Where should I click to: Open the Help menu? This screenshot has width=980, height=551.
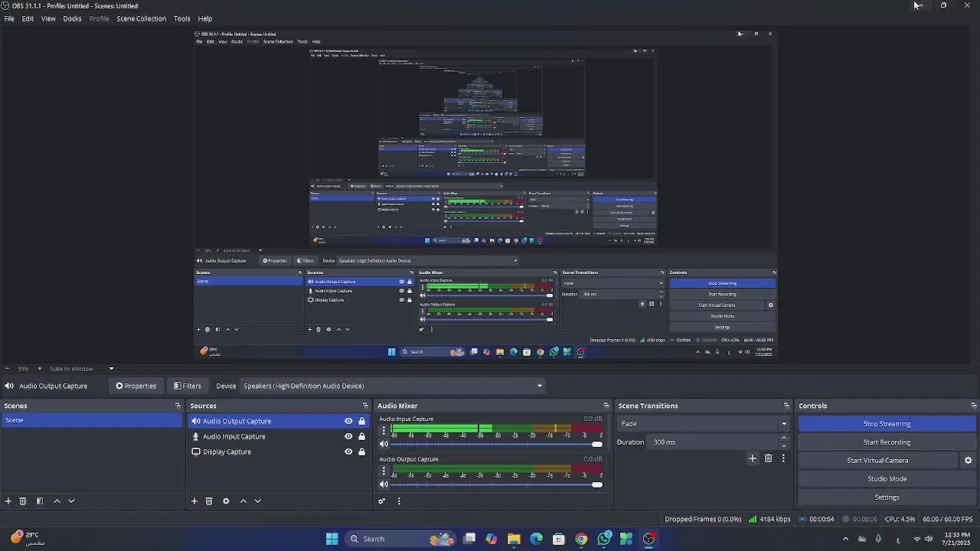[205, 18]
